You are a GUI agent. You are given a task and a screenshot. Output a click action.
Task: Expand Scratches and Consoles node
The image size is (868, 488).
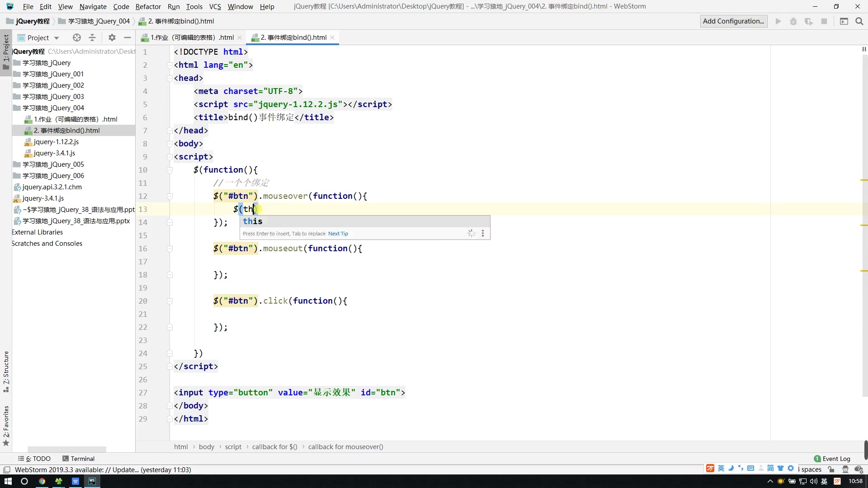point(47,244)
